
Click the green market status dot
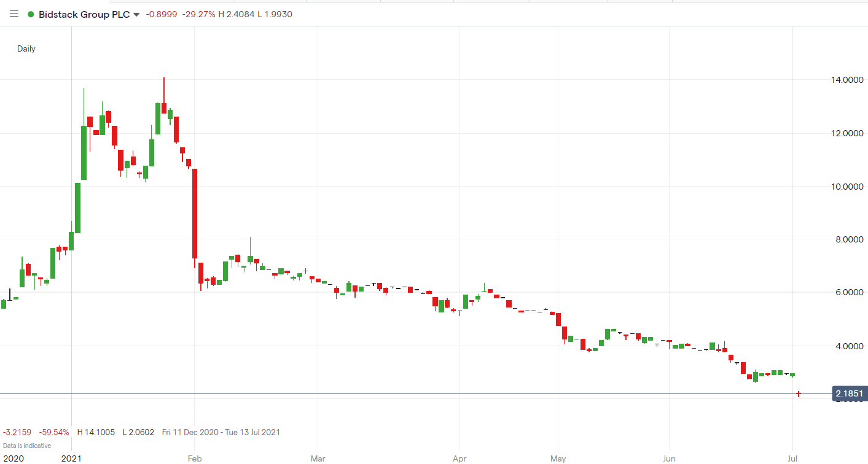tap(31, 14)
